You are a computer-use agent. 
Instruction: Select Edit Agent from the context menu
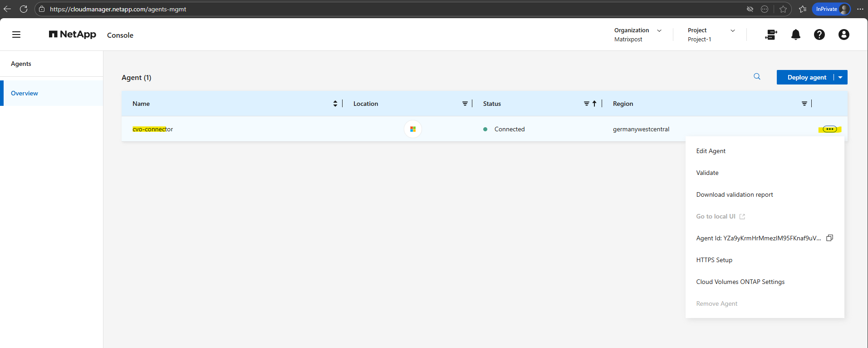tap(711, 151)
